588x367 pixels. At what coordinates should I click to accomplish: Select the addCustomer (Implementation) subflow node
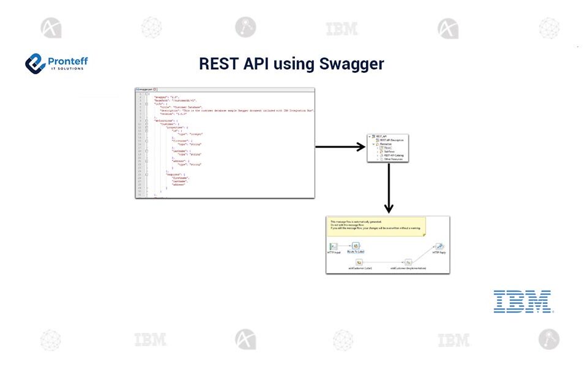pyautogui.click(x=408, y=262)
